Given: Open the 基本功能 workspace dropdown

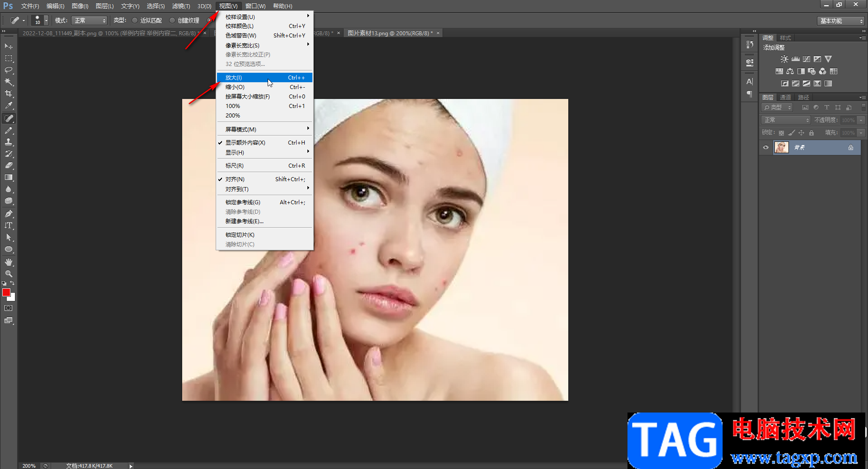Looking at the screenshot, I should coord(841,21).
